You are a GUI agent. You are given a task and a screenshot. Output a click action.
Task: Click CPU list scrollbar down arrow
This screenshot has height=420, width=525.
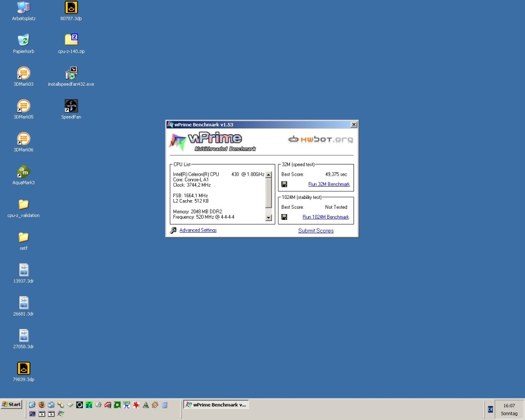click(268, 218)
